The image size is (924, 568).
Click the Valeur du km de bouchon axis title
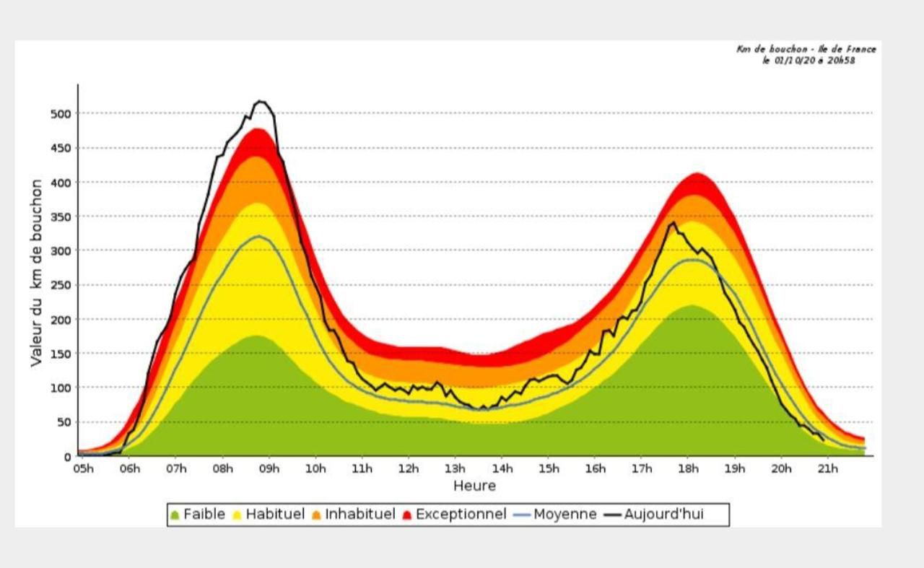coord(36,273)
